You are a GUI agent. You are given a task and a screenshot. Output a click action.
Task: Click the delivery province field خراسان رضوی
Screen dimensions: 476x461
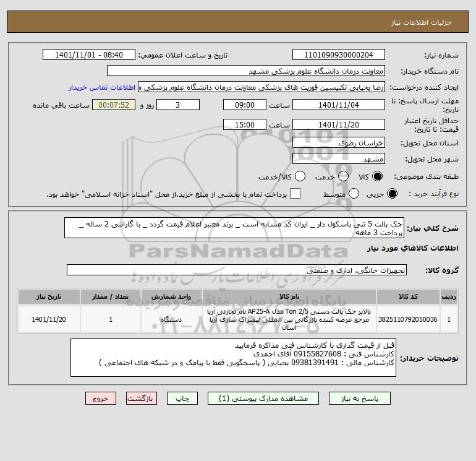(x=339, y=142)
